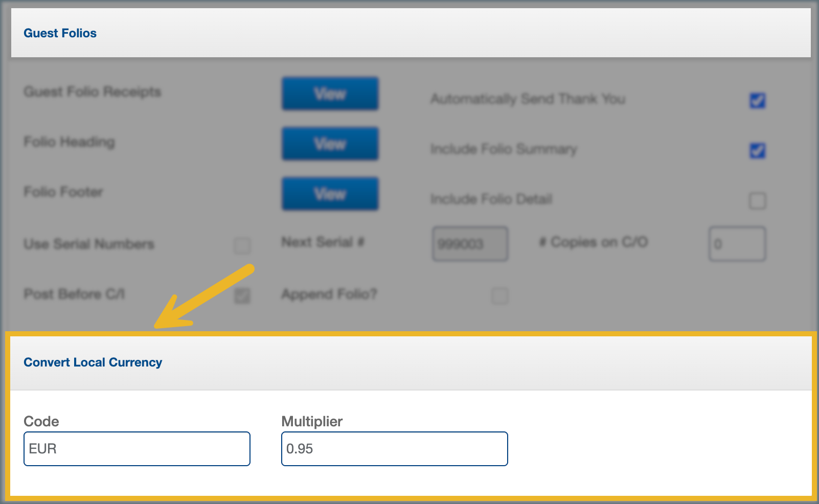This screenshot has height=504, width=819.
Task: Click the Code label text
Action: (x=41, y=421)
